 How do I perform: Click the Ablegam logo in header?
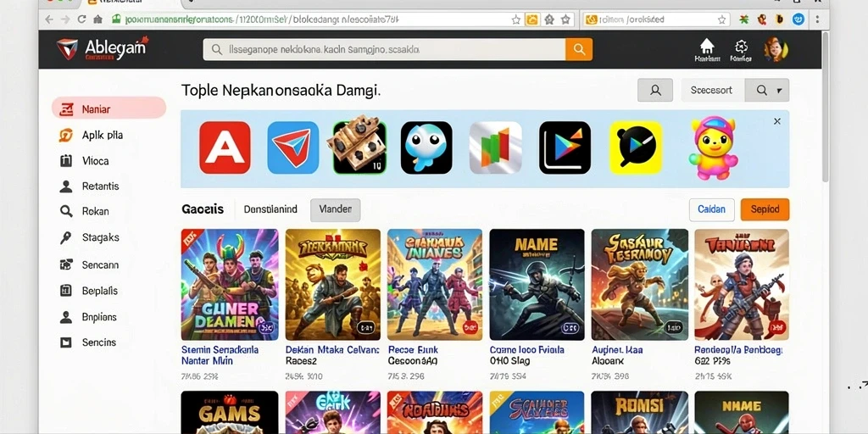tap(103, 48)
